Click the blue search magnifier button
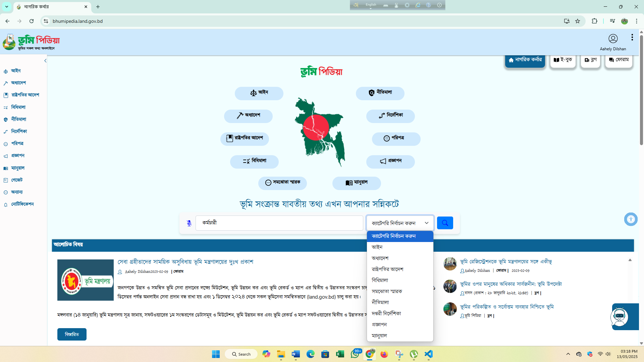 click(445, 223)
